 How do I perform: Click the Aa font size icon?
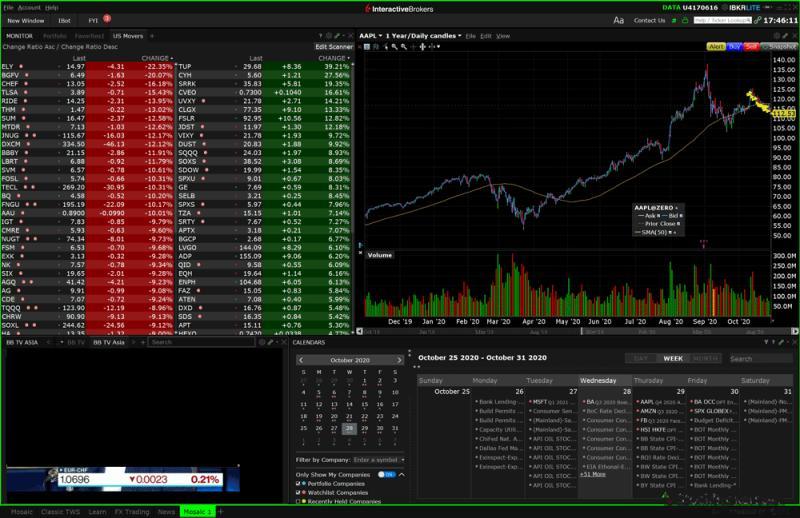[x=618, y=20]
